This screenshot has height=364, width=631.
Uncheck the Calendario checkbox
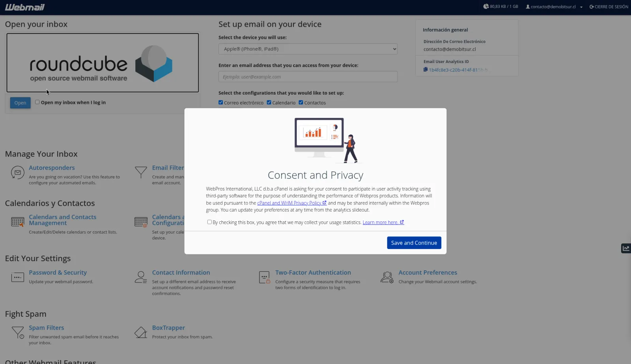tap(269, 102)
